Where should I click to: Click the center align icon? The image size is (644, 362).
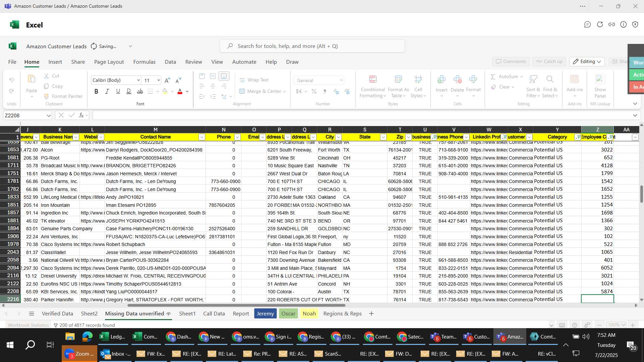coord(213,86)
